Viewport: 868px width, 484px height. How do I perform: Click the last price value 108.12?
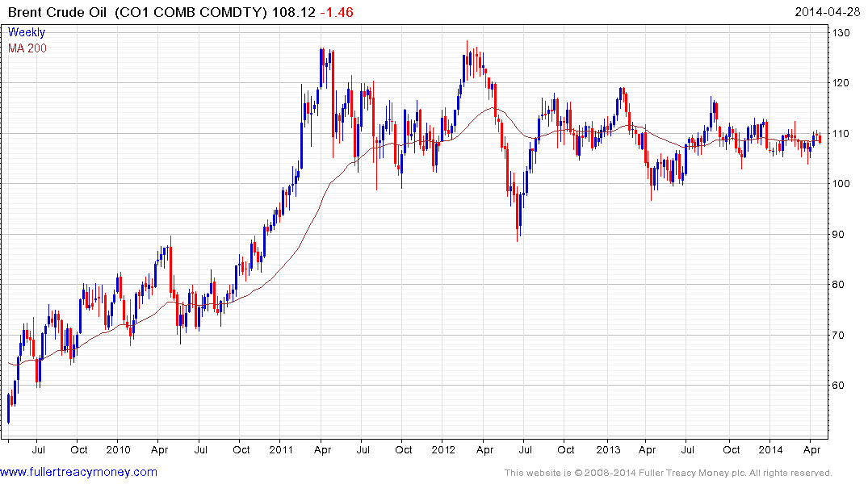[x=293, y=12]
